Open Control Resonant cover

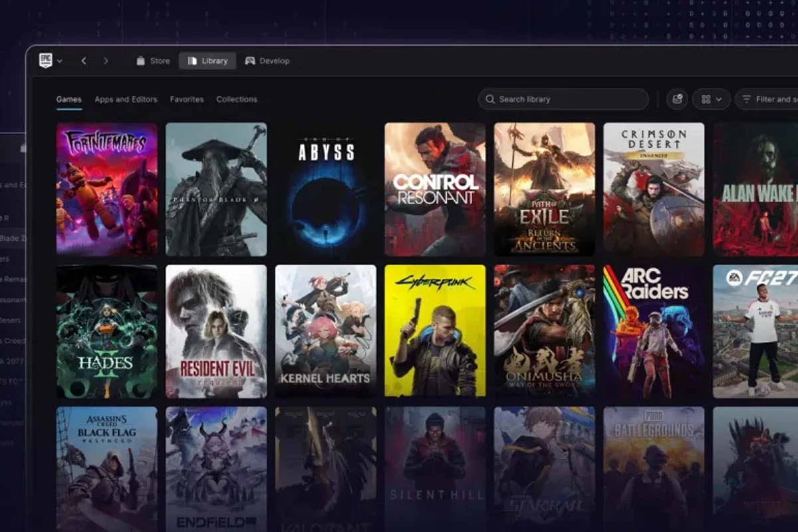tap(435, 189)
